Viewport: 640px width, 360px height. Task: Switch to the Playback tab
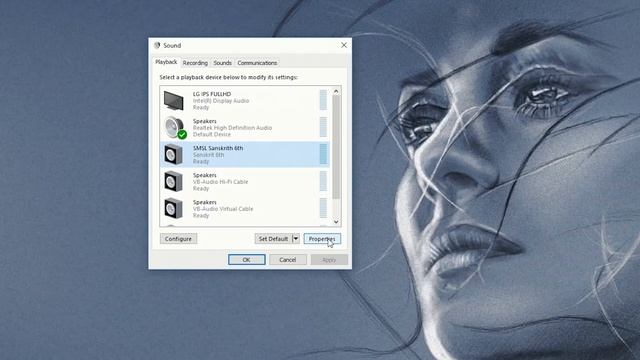(x=166, y=62)
